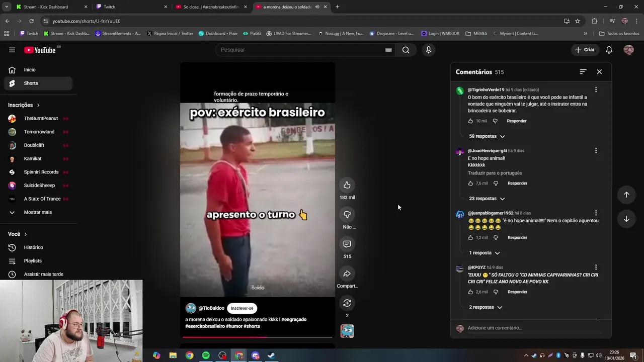Screen dimensions: 644x362
Task: Mute the playing tab via speaker icon
Action: pyautogui.click(x=317, y=7)
